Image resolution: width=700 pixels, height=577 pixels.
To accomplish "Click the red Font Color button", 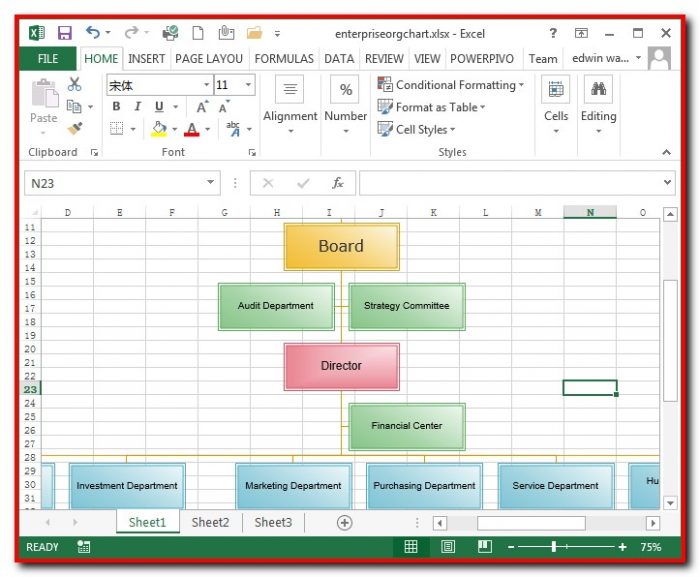I will point(192,129).
